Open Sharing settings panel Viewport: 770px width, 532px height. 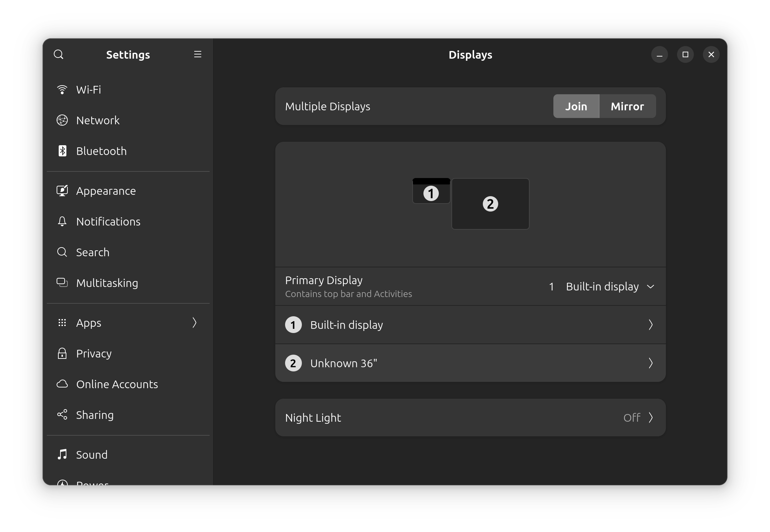pos(128,415)
